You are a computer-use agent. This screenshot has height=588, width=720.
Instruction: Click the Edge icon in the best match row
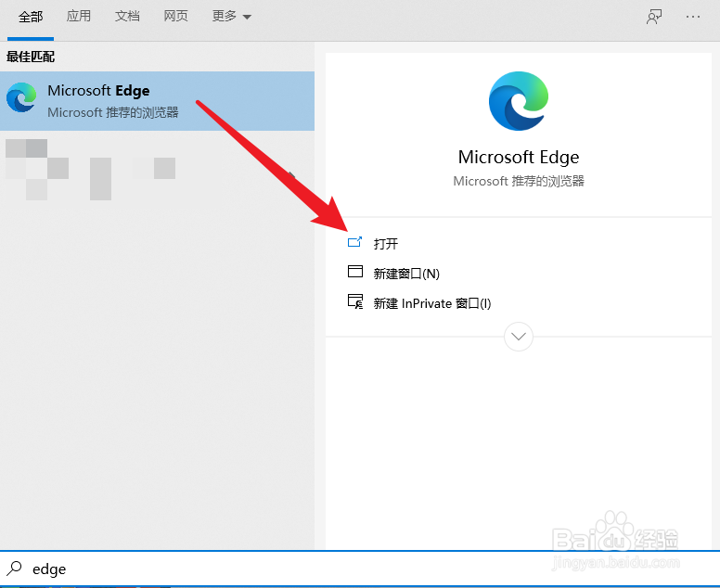(x=21, y=97)
